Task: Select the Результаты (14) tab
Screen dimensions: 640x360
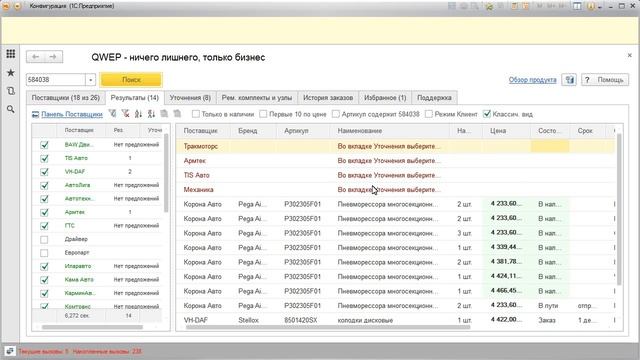Action: 135,98
